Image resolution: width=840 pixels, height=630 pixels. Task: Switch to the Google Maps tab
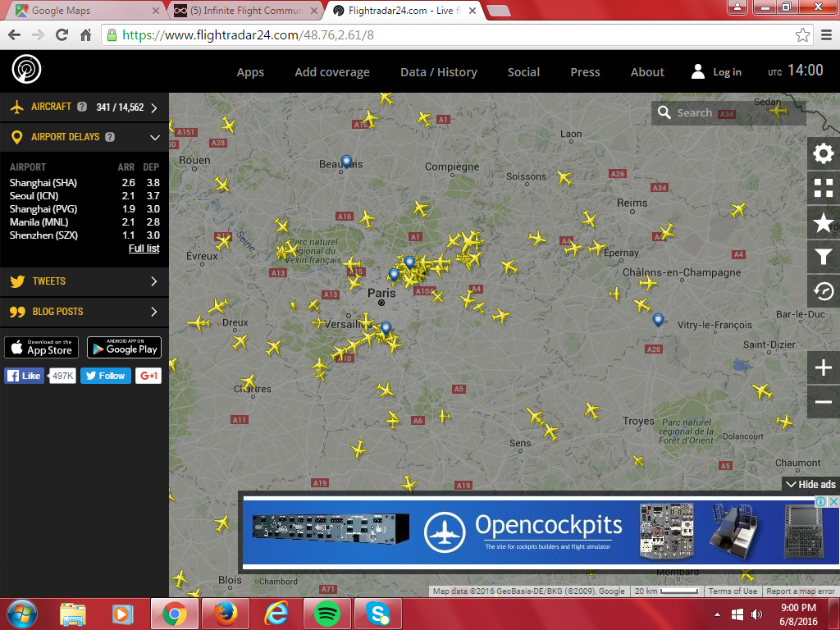pos(84,10)
